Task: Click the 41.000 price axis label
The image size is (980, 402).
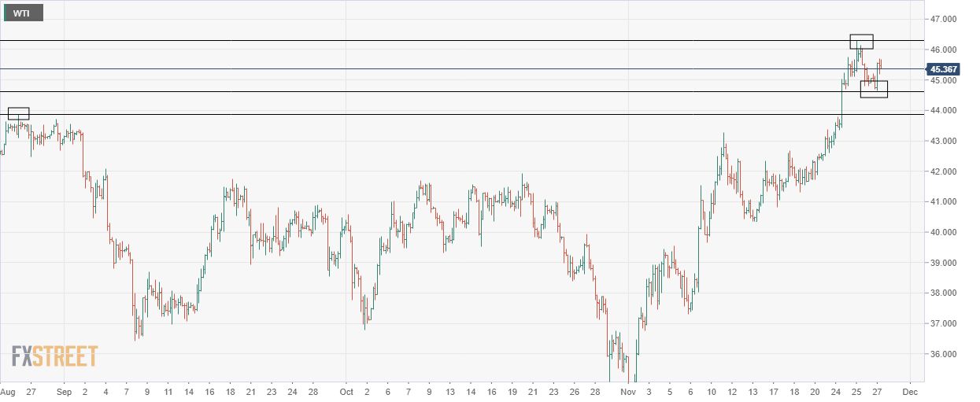Action: (944, 202)
